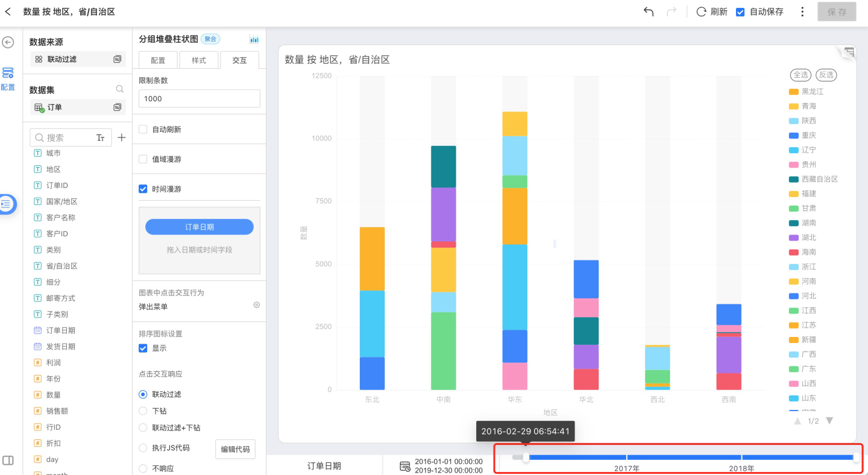Open click interaction settings gear
868x475 pixels.
pyautogui.click(x=256, y=305)
